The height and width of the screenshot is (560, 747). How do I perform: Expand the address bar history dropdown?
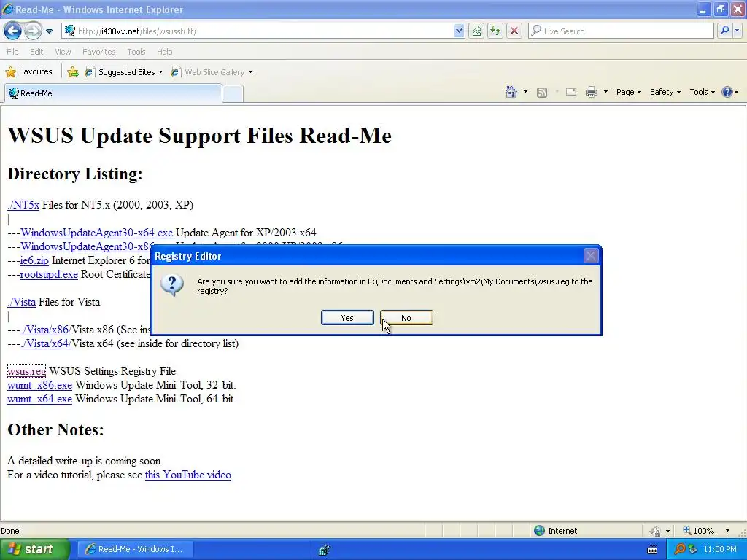[459, 31]
